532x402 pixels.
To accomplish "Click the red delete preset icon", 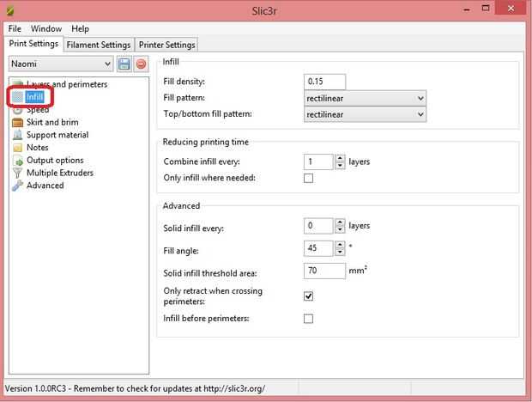I will click(x=141, y=64).
